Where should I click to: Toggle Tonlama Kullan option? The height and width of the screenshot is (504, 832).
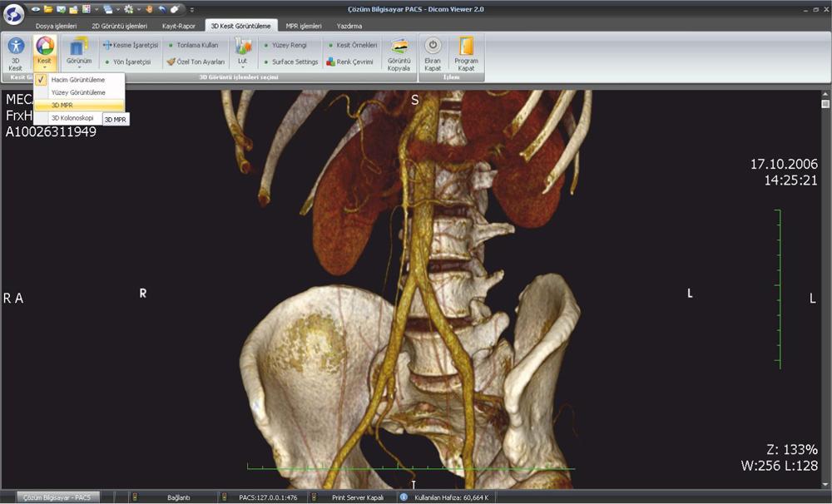193,45
